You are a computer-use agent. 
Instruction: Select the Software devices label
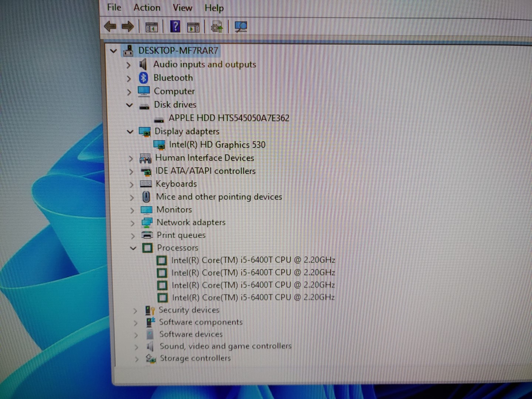(191, 334)
